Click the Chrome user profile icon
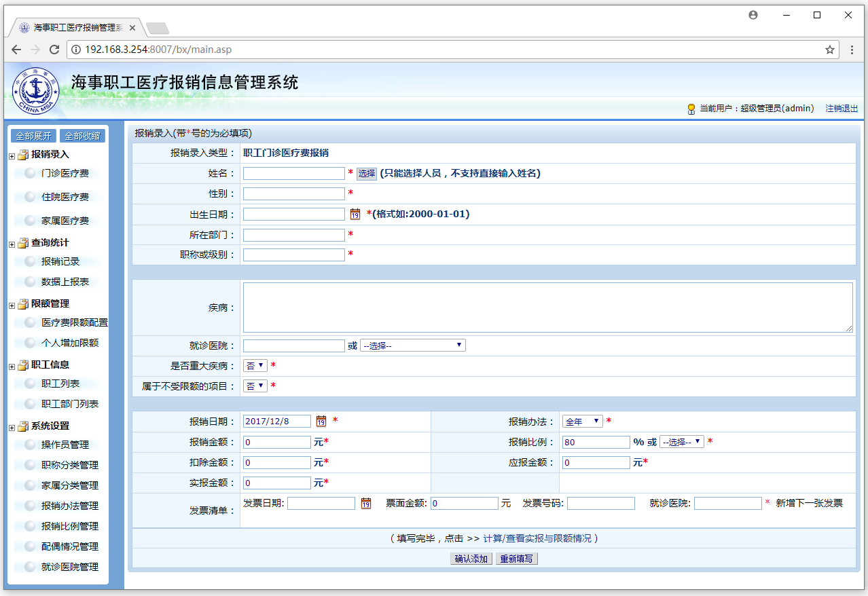 coord(753,15)
